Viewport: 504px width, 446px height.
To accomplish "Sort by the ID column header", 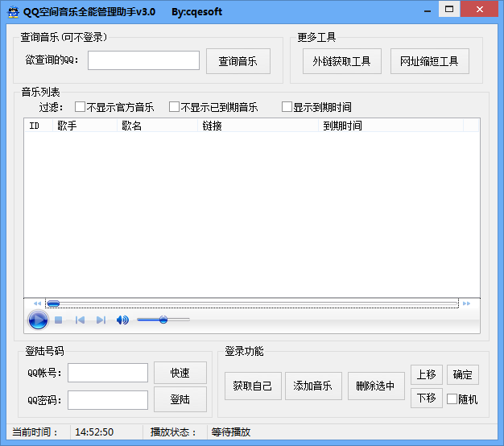I will pyautogui.click(x=39, y=126).
